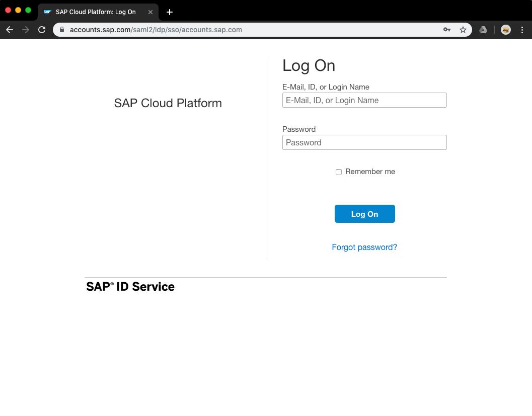Viewport: 532px width, 416px height.
Task: Focus the Password field
Action: (364, 142)
